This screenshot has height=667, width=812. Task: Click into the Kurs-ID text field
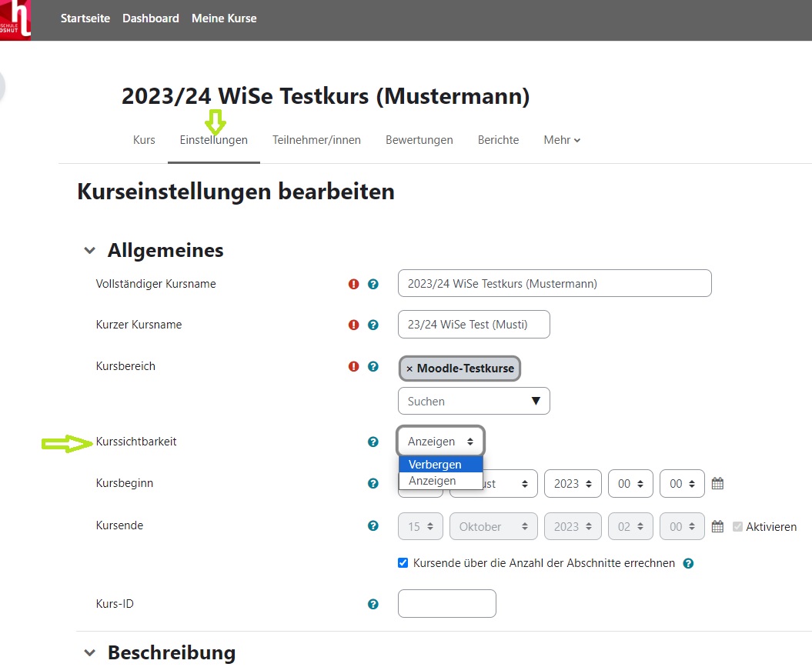pyautogui.click(x=446, y=603)
